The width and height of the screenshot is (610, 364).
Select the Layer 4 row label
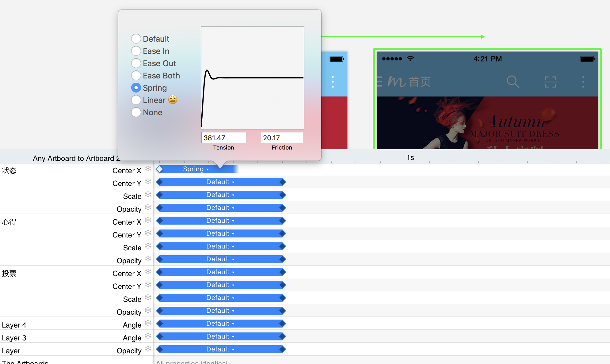[14, 325]
